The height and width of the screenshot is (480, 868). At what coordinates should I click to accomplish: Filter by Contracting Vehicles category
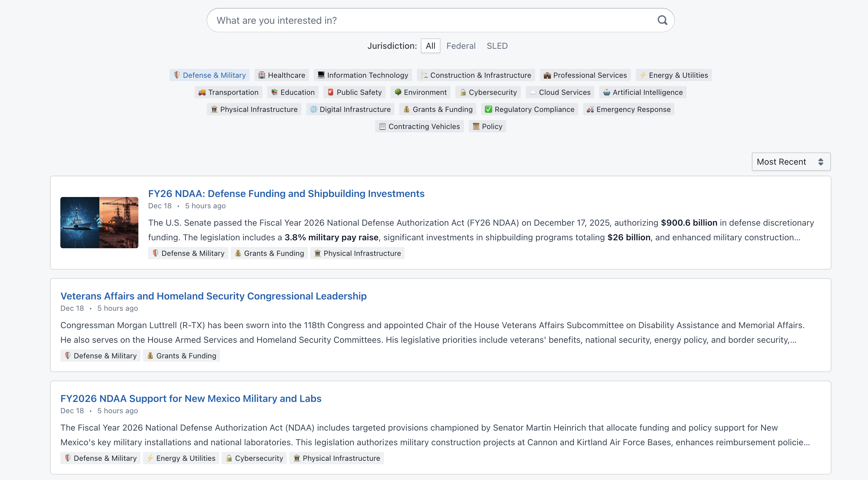[x=419, y=127]
